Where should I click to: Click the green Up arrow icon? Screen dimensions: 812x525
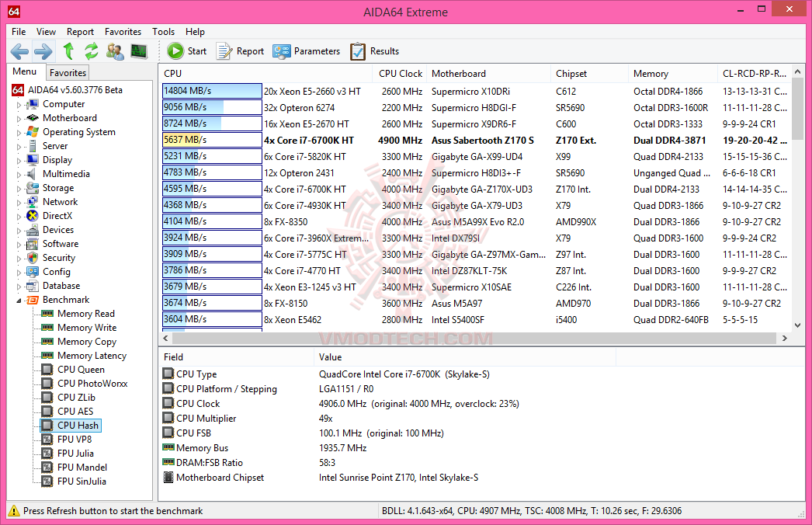click(x=68, y=51)
